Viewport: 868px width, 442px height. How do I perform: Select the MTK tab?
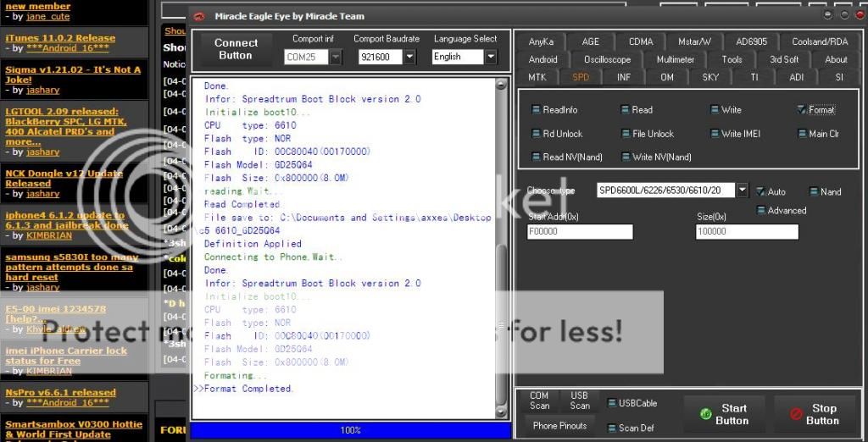pos(537,77)
